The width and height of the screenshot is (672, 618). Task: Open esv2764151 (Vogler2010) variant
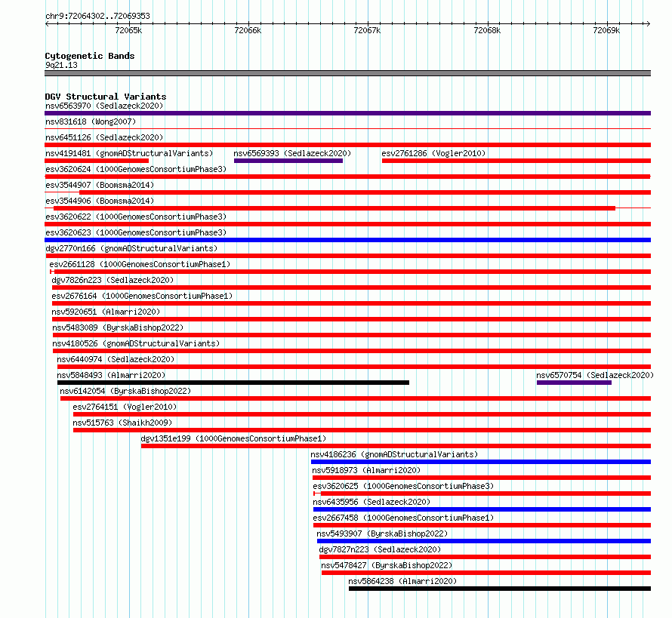(125, 407)
